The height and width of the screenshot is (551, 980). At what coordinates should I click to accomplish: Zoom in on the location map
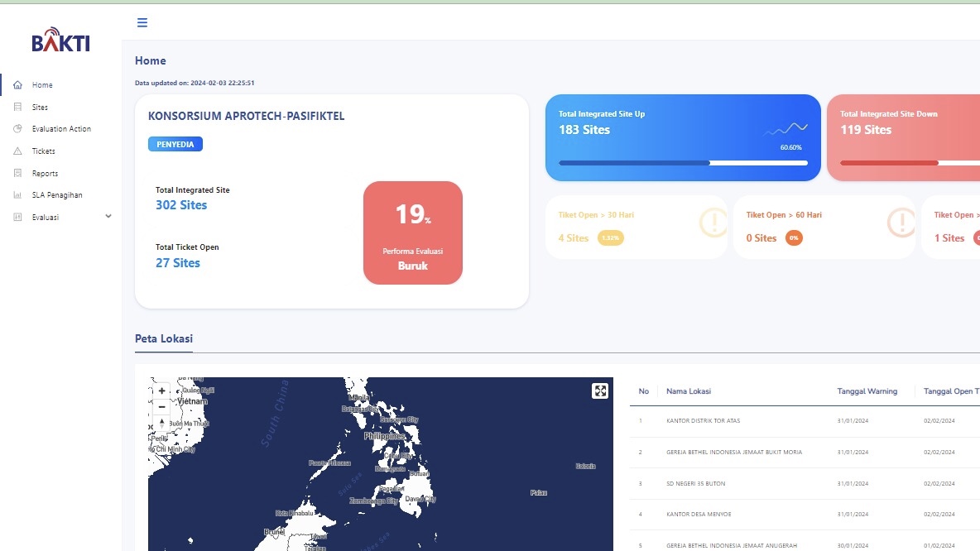click(x=162, y=390)
